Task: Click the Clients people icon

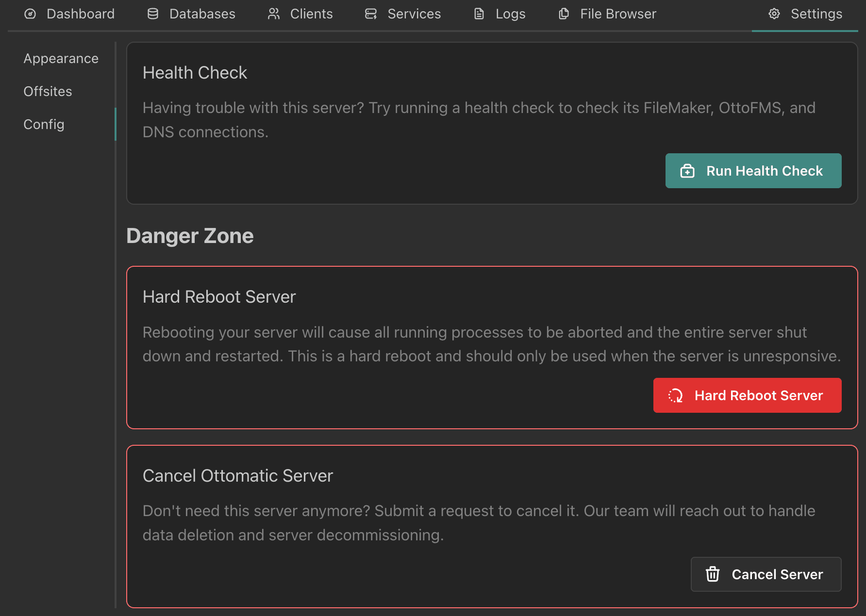Action: (274, 14)
